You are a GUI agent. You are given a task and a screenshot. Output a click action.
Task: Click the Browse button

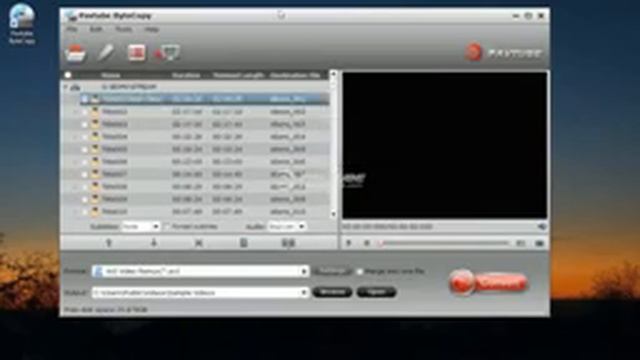pyautogui.click(x=332, y=292)
